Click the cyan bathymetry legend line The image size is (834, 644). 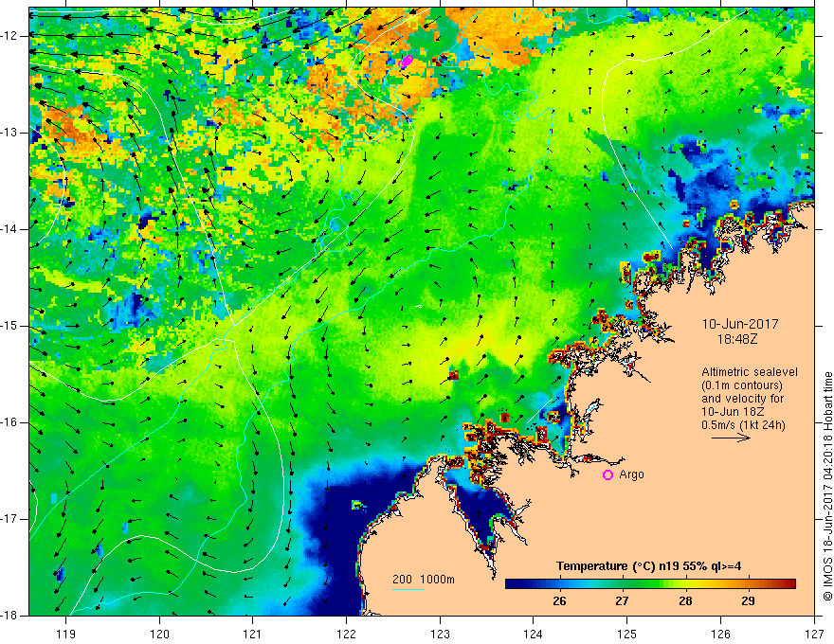pos(408,589)
